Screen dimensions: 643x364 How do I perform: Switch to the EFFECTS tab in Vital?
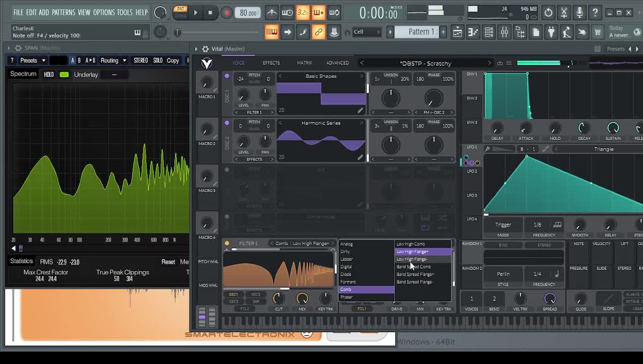[271, 63]
